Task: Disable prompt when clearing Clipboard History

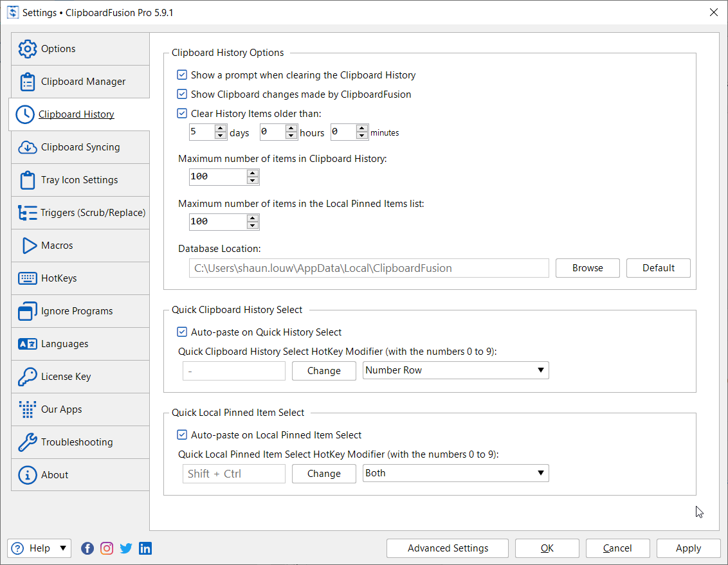Action: pyautogui.click(x=182, y=75)
